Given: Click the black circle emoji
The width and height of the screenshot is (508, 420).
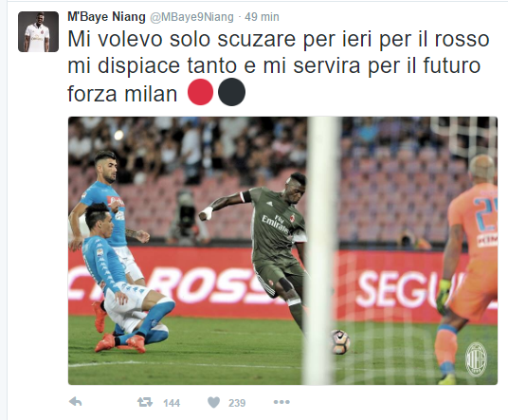Looking at the screenshot, I should click(x=231, y=92).
